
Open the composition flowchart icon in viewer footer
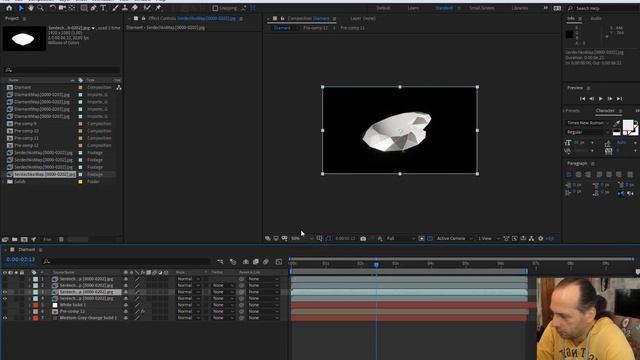tap(531, 238)
